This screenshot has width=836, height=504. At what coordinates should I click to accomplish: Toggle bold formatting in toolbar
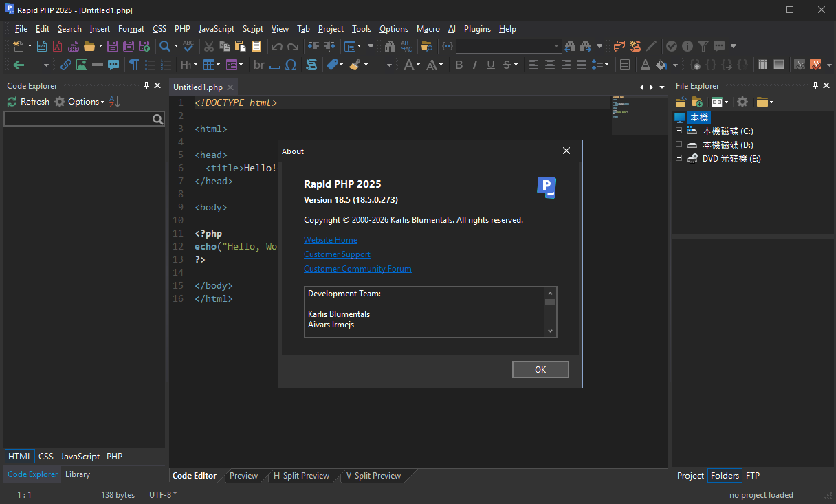tap(459, 65)
